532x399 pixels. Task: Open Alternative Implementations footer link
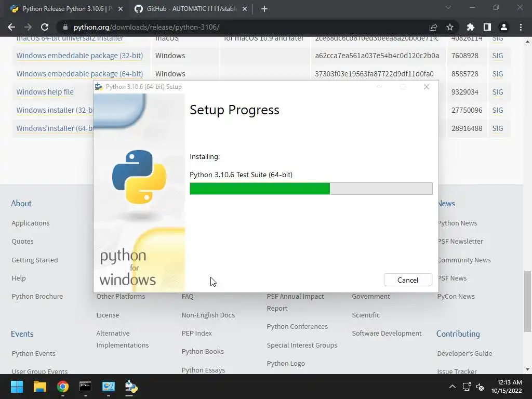pyautogui.click(x=123, y=339)
